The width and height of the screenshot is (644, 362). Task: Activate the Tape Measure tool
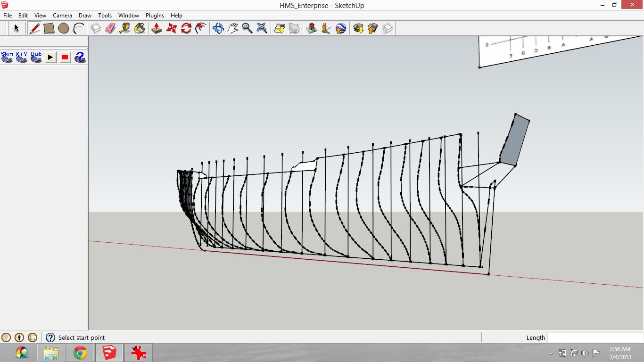pos(125,28)
